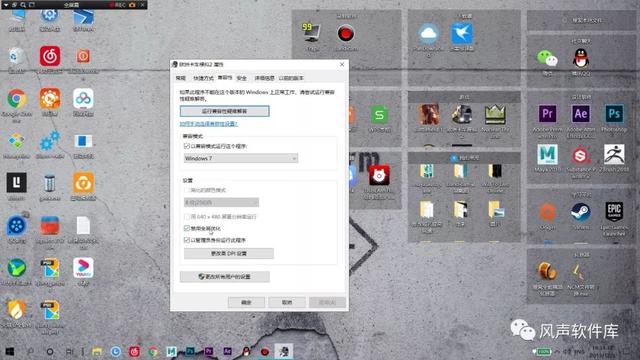The width and height of the screenshot is (640, 360).
Task: Switch to the Previous Versions tab
Action: pyautogui.click(x=291, y=78)
